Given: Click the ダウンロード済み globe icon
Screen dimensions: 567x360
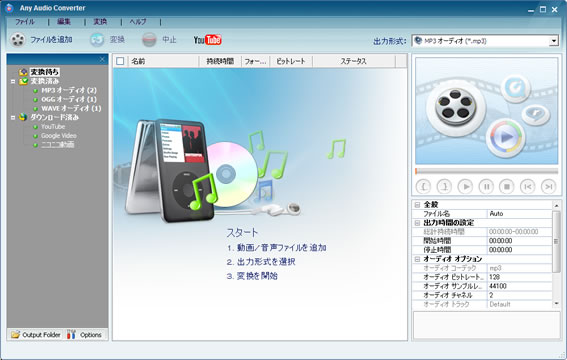Looking at the screenshot, I should tap(24, 117).
